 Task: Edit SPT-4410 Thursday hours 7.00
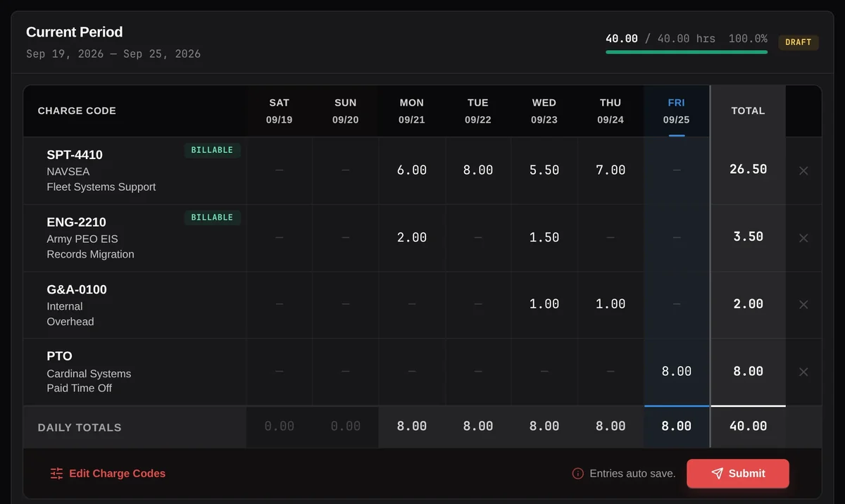tap(611, 170)
